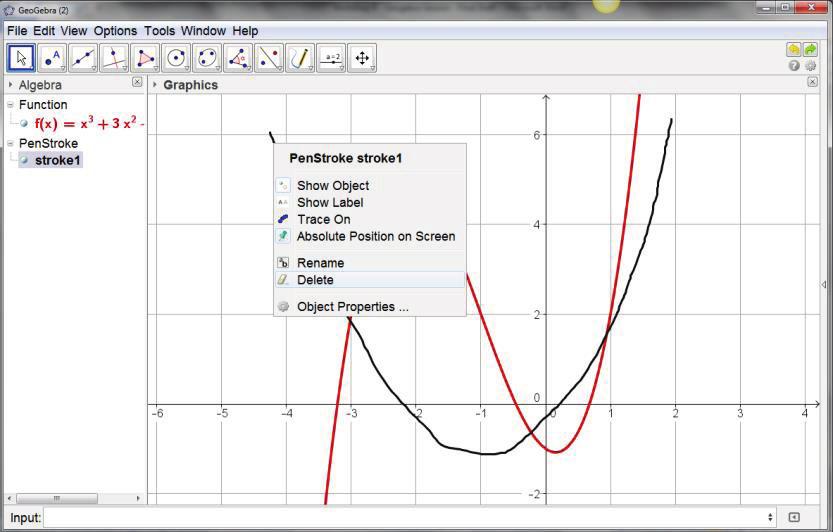Select the Line through Two Points tool
833x532 pixels.
83,58
